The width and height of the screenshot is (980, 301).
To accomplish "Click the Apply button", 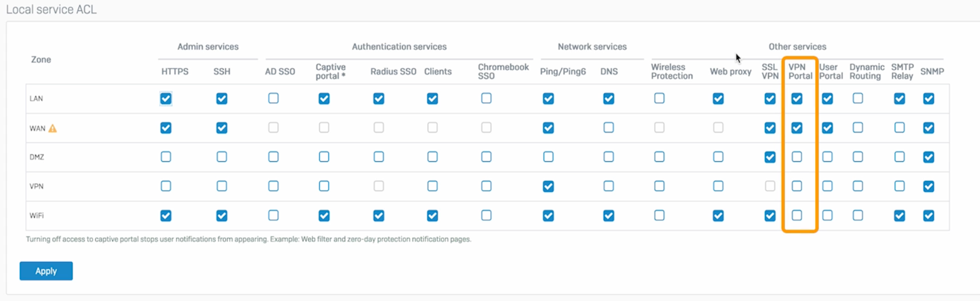I will [x=46, y=271].
